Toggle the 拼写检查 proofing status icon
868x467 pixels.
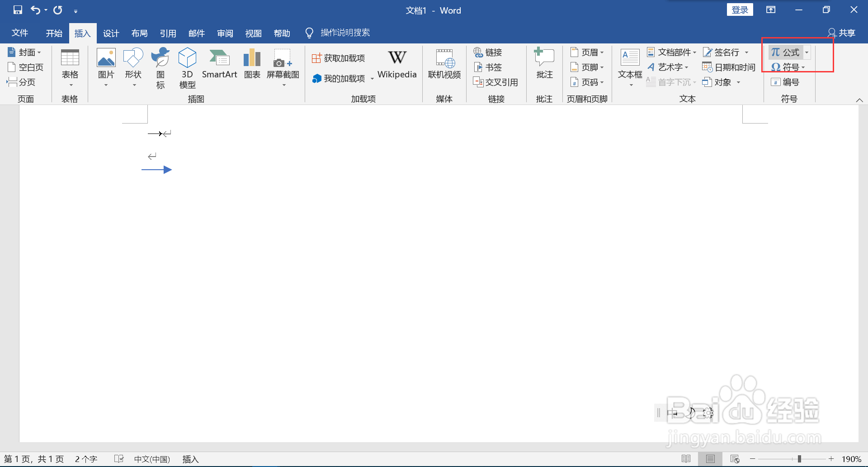(x=118, y=458)
